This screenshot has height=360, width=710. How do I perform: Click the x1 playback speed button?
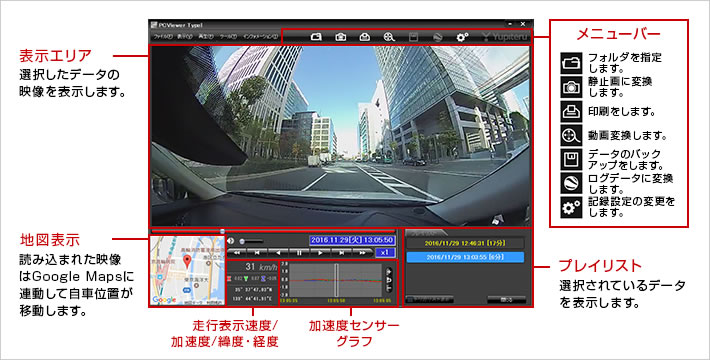point(385,253)
